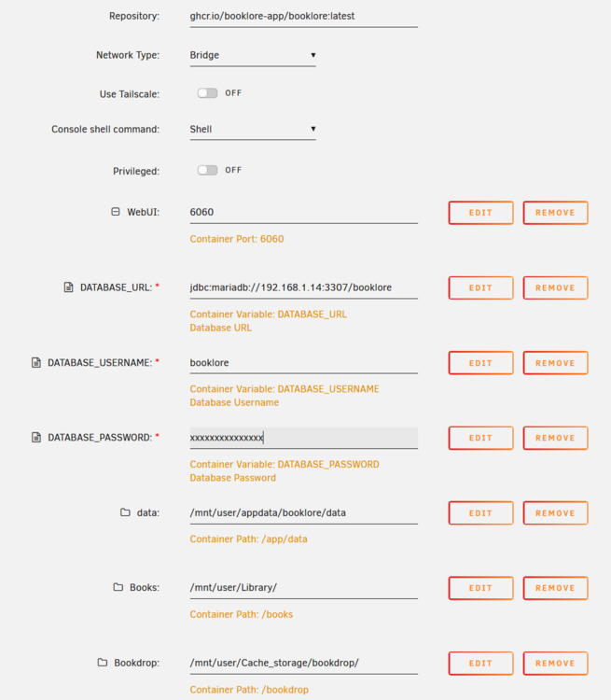Edit the WebUI port setting
Screen dimensions: 611x700
[x=480, y=213]
